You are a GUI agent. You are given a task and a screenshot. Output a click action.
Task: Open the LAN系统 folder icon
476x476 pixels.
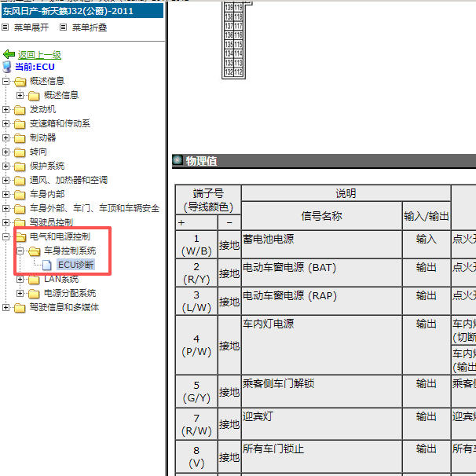pyautogui.click(x=34, y=280)
